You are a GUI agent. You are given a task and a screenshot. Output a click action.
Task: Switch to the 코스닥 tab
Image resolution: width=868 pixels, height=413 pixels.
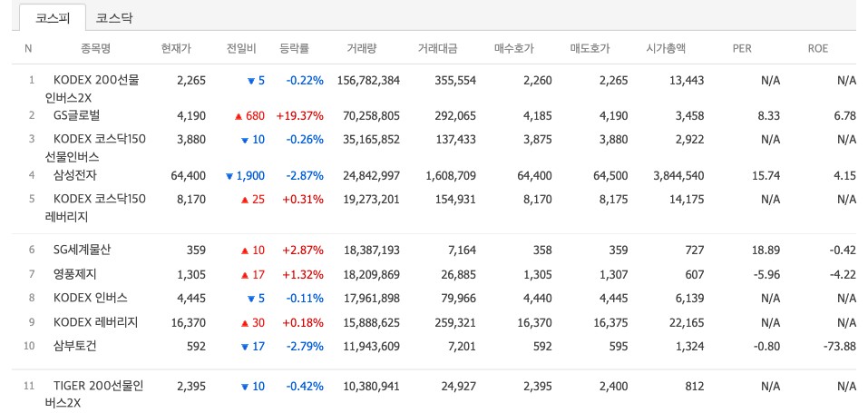(114, 18)
